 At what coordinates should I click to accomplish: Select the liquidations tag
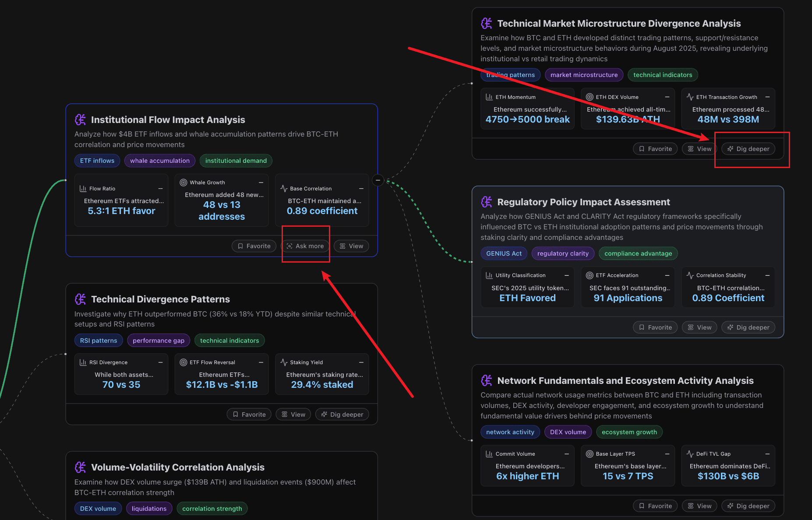[149, 509]
